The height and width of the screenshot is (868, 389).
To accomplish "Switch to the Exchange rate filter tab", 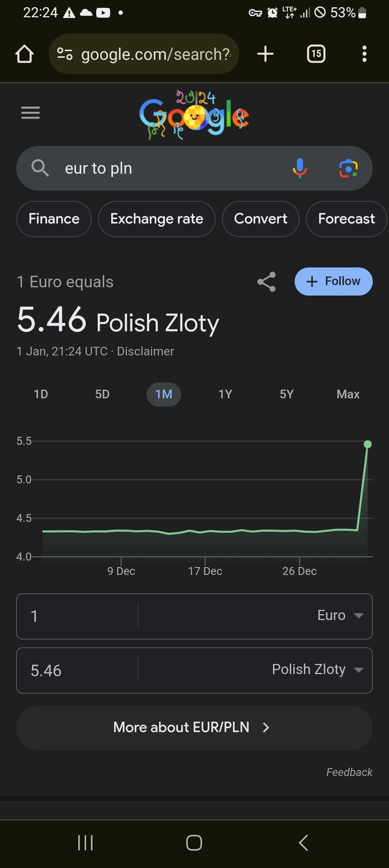I will [157, 219].
